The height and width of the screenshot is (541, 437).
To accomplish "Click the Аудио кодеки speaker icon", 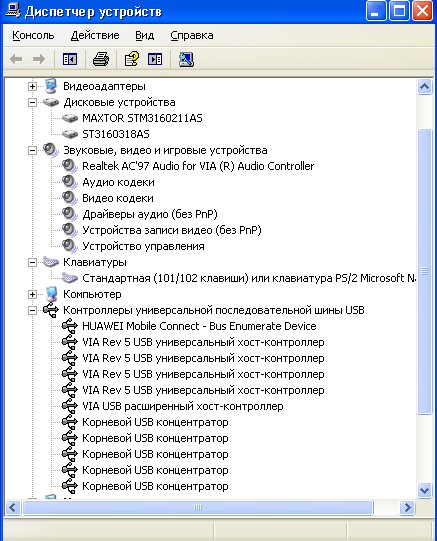I will pos(70,182).
